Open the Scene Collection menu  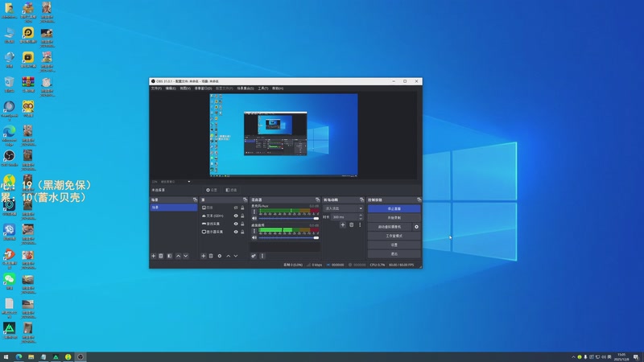click(x=246, y=88)
